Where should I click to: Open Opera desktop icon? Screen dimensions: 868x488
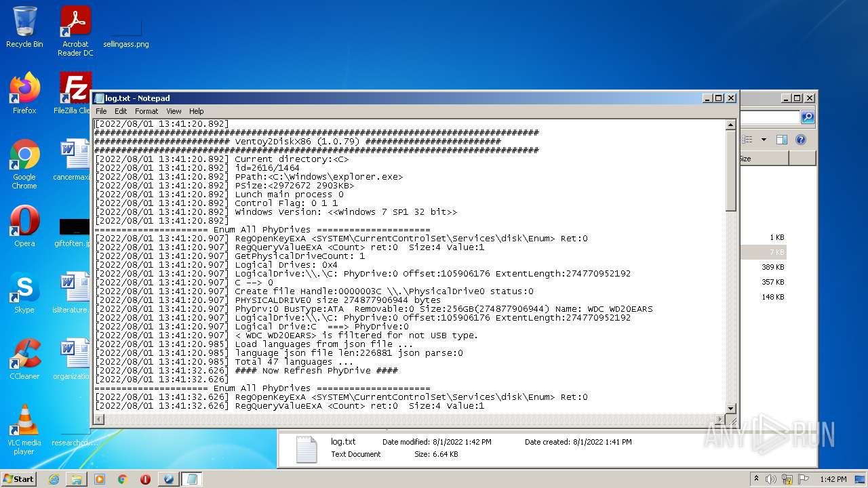click(24, 226)
